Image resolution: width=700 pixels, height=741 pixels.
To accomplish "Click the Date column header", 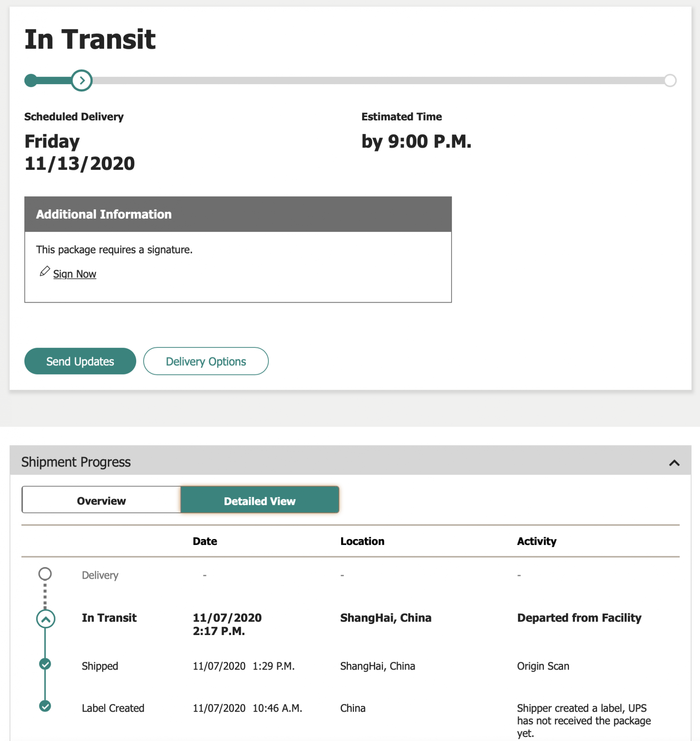I will tap(205, 541).
